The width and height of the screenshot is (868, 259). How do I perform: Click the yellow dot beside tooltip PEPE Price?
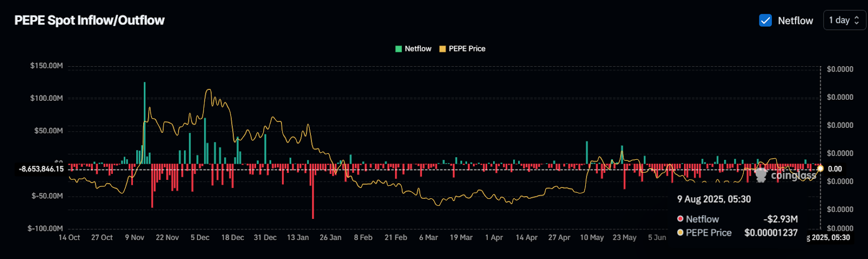[680, 232]
